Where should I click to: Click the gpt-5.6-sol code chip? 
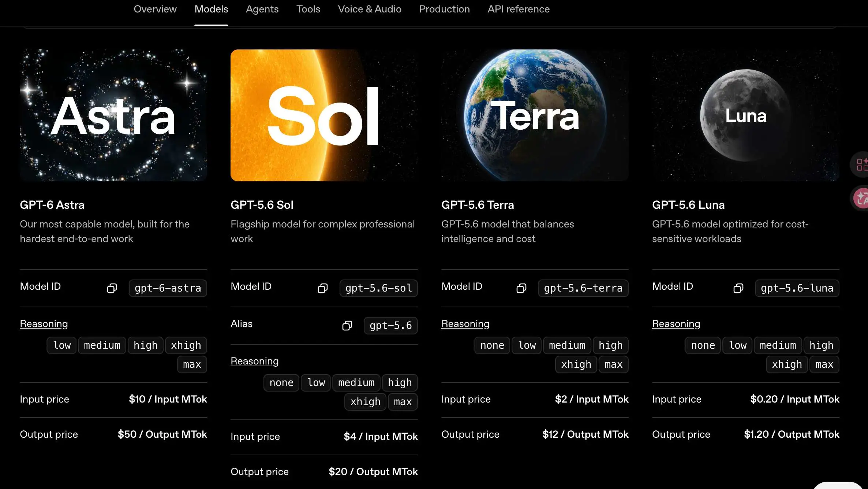[x=379, y=288]
